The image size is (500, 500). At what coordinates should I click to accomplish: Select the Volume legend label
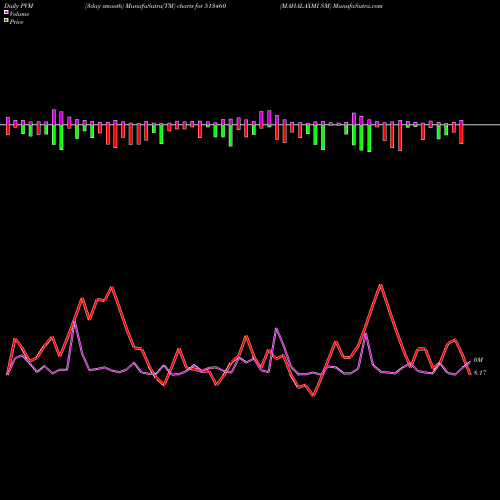19,14
